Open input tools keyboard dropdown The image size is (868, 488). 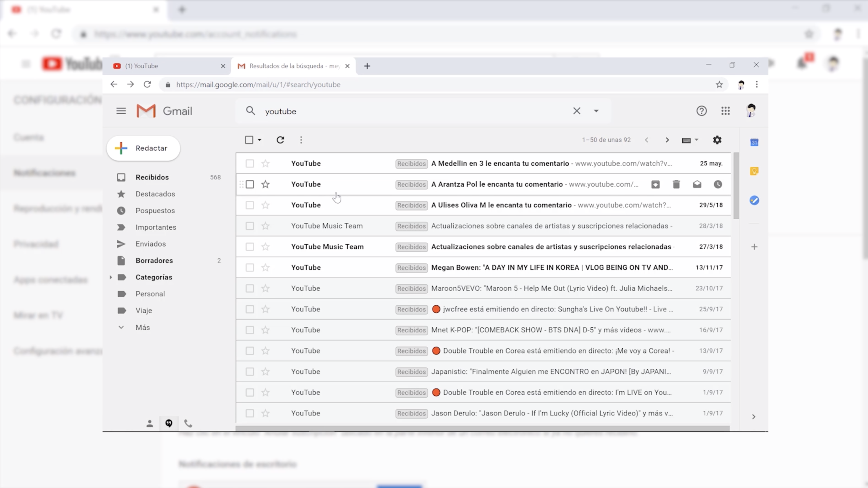pos(690,140)
